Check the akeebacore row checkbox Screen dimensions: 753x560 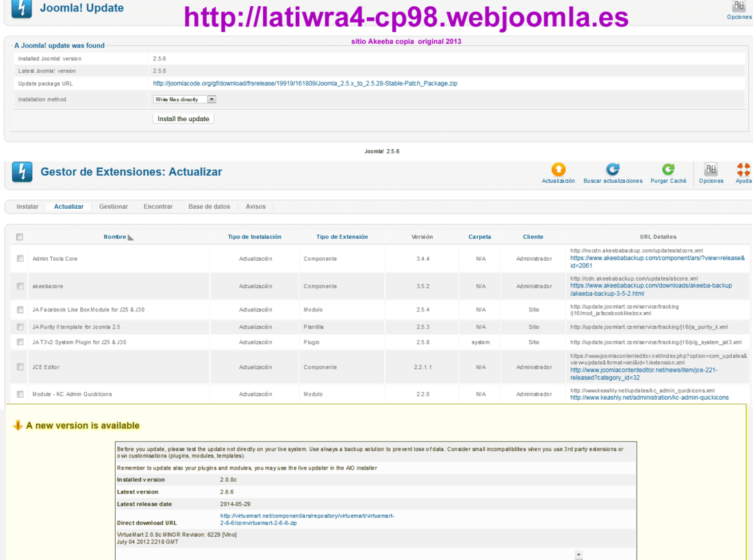tap(20, 286)
